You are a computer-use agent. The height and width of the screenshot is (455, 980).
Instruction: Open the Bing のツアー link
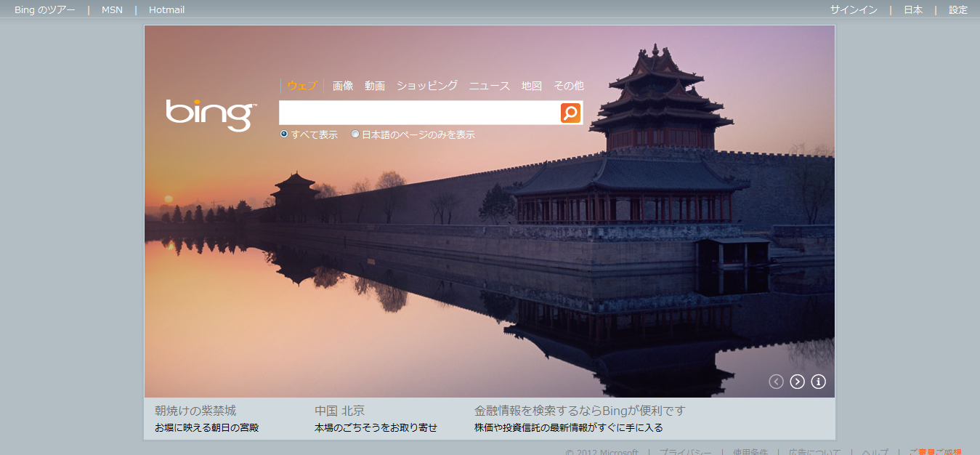(44, 10)
